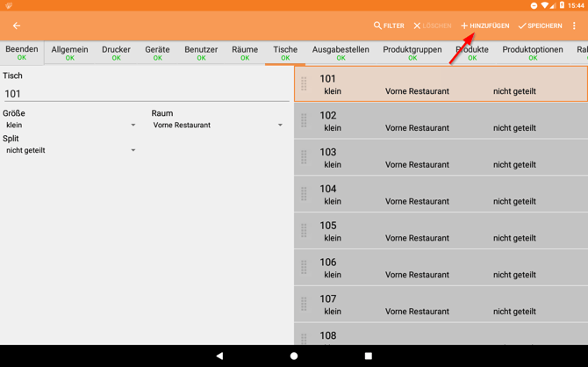The width and height of the screenshot is (588, 367).
Task: Click the Beenden button
Action: pos(22,53)
